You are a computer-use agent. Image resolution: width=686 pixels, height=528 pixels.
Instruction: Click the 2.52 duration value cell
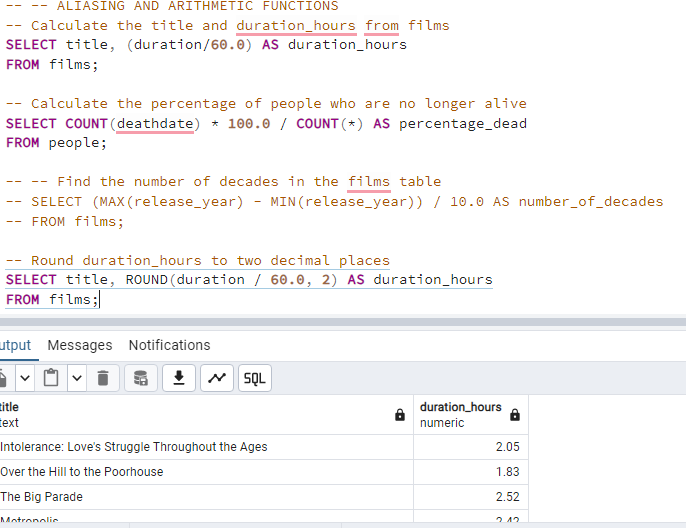pos(471,497)
